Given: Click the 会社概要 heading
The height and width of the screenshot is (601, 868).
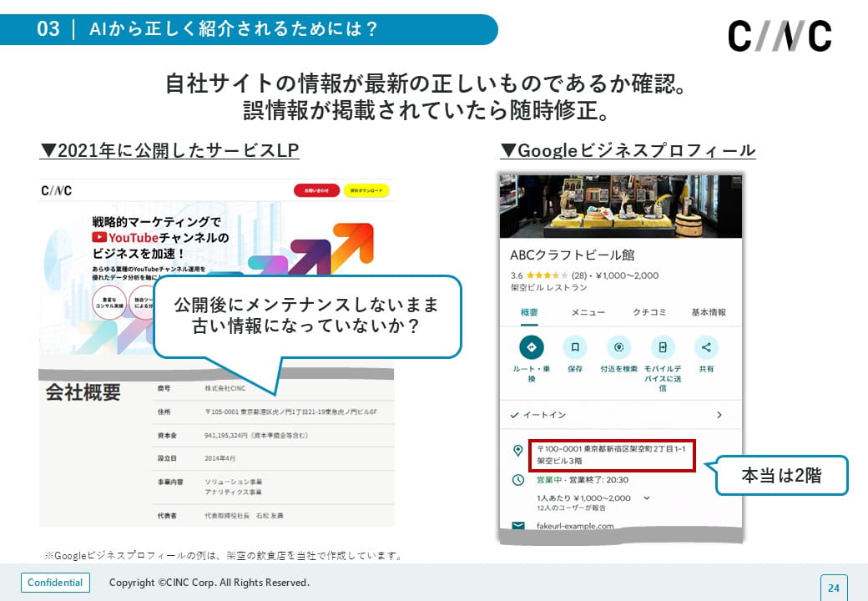Looking at the screenshot, I should pyautogui.click(x=83, y=392).
